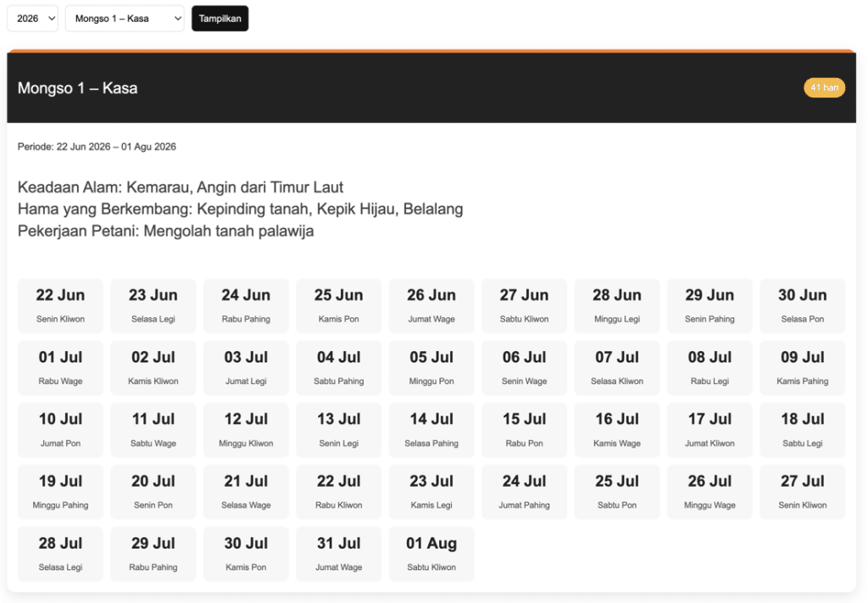Open the year 2026 dropdown
The width and height of the screenshot is (868, 603).
click(32, 19)
